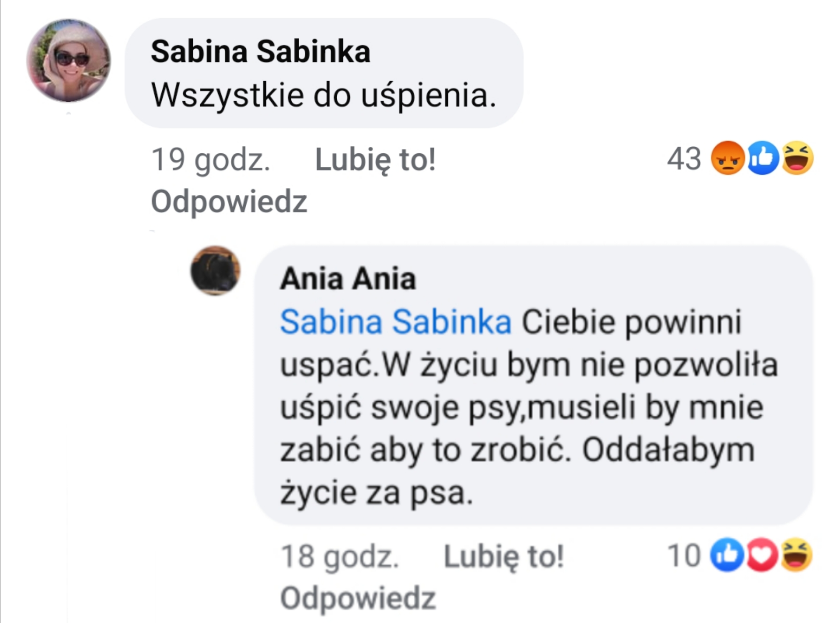Click the Ania Ania author name
This screenshot has width=840, height=623.
pyautogui.click(x=348, y=278)
